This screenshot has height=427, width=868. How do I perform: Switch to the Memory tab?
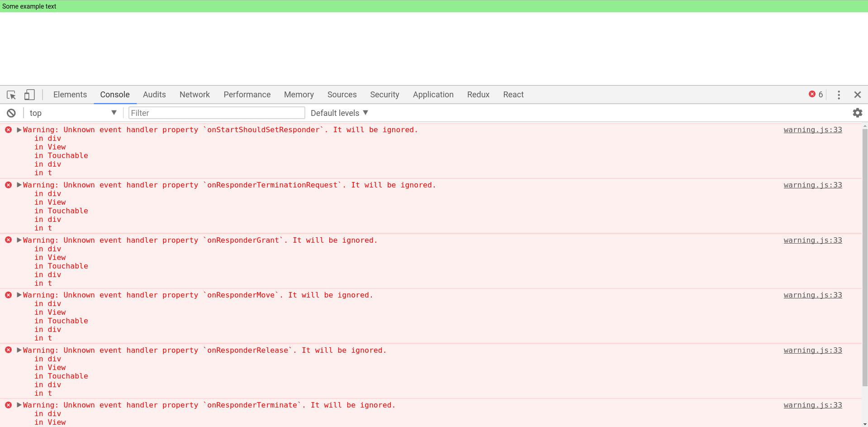click(299, 95)
